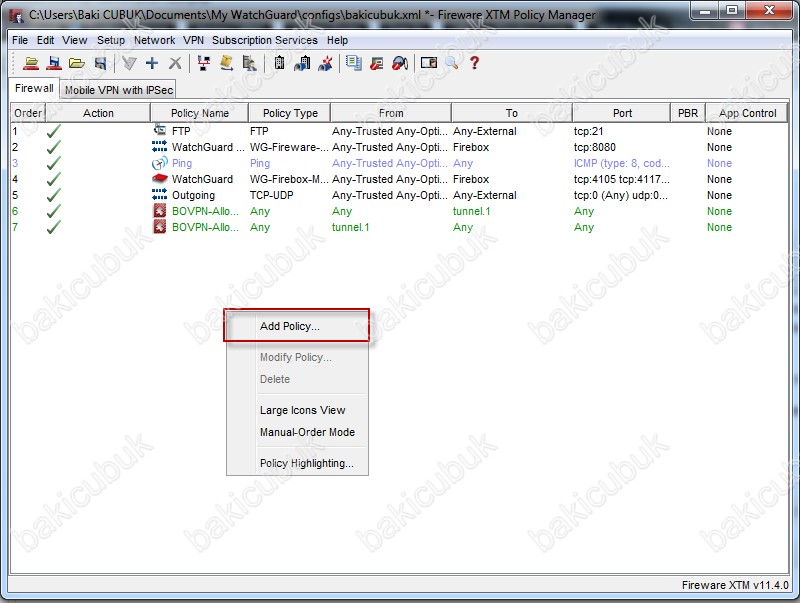Add a policy using the blue plus icon
Screen dimensions: 800x603
point(152,63)
